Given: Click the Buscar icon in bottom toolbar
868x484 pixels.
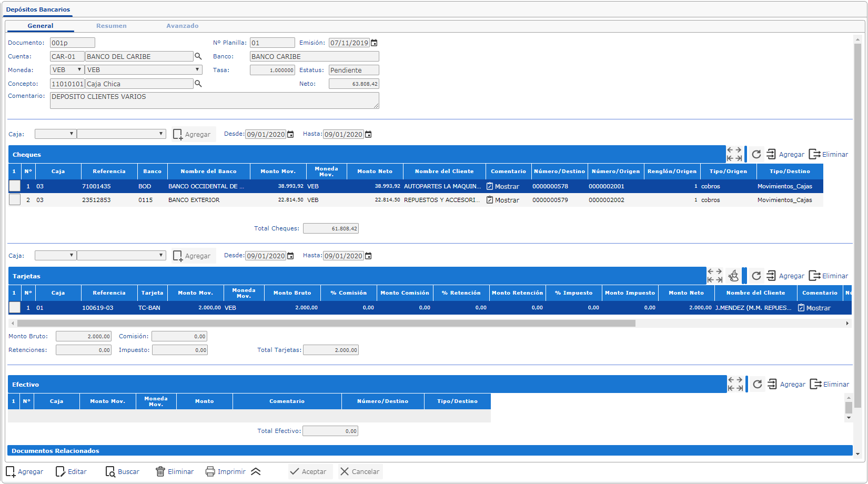Looking at the screenshot, I should [110, 471].
